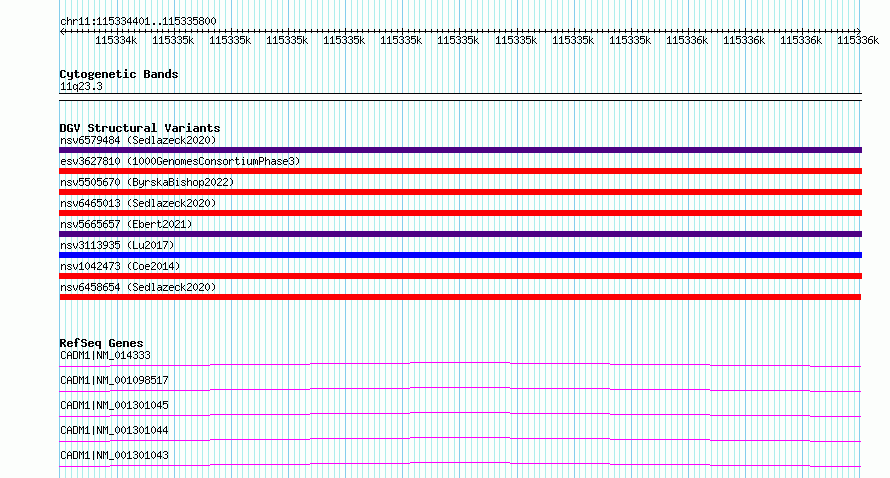Image resolution: width=890 pixels, height=478 pixels.
Task: Click the red bar for nsv1042473
Action: pos(460,276)
